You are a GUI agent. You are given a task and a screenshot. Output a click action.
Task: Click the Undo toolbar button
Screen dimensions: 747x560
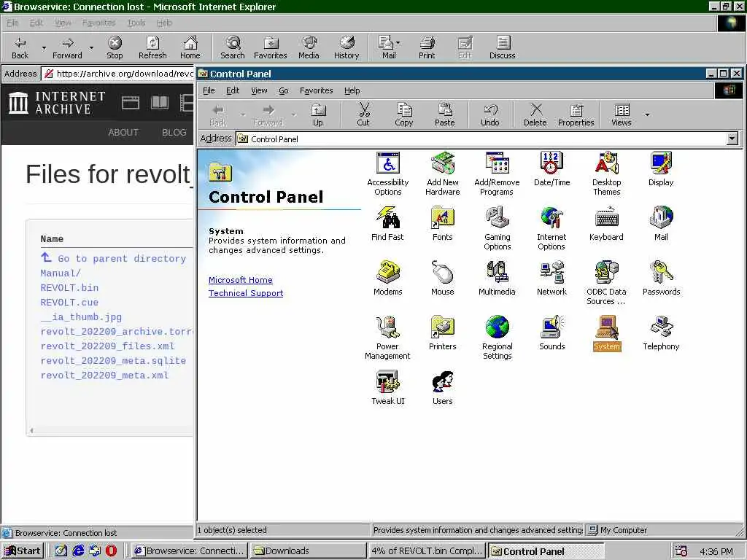pos(490,114)
